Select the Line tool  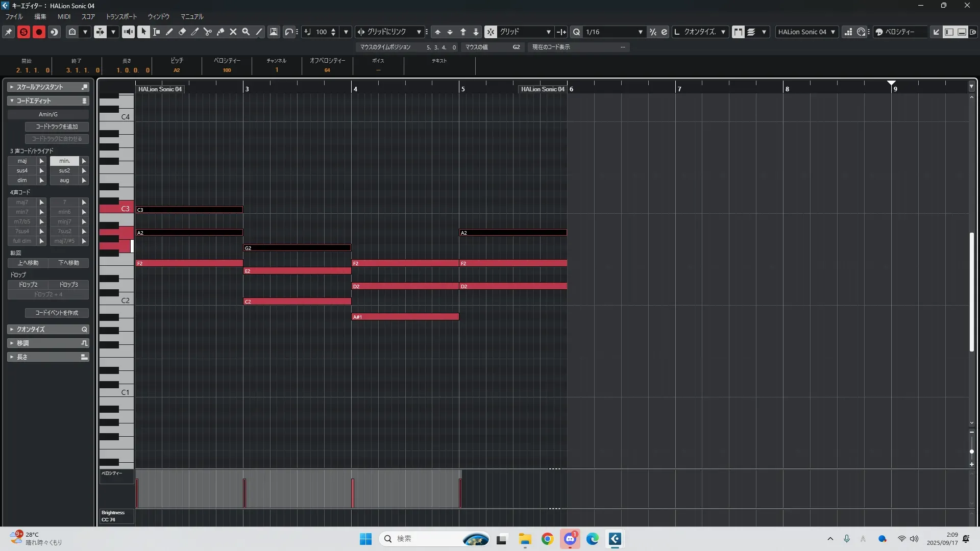[259, 32]
